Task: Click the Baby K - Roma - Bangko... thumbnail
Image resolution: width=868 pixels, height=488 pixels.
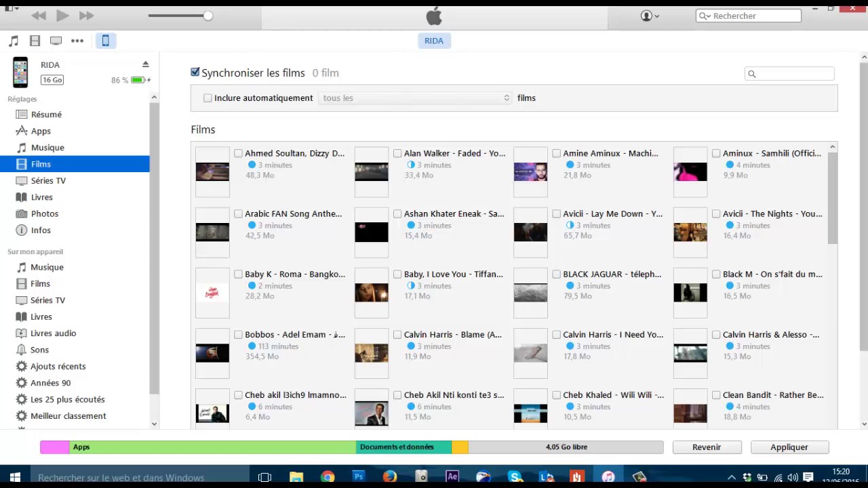Action: [212, 292]
